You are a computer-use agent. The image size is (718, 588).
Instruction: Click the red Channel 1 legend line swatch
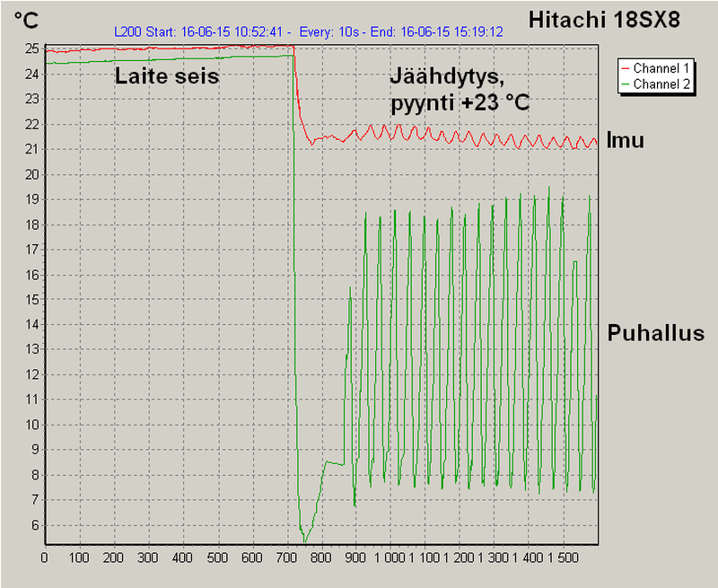click(x=626, y=68)
